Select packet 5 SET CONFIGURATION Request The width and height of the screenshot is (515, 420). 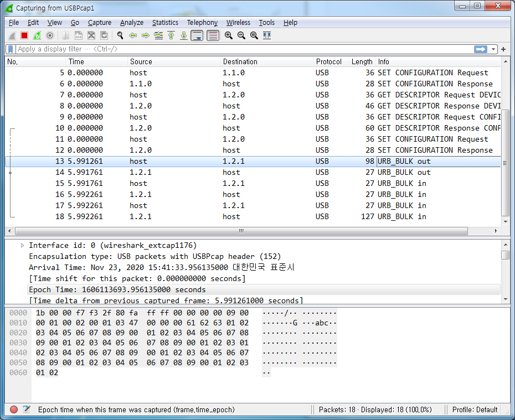pyautogui.click(x=253, y=73)
